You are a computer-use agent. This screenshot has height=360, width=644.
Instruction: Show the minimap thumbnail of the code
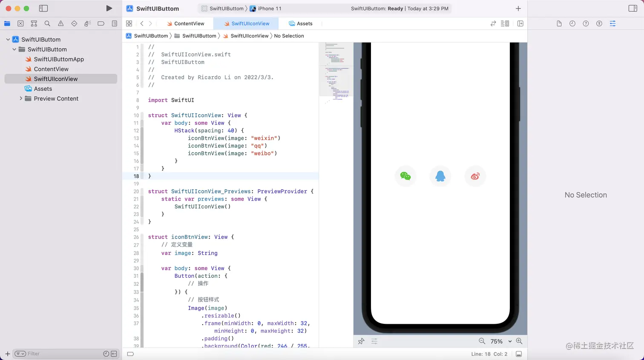(x=336, y=72)
